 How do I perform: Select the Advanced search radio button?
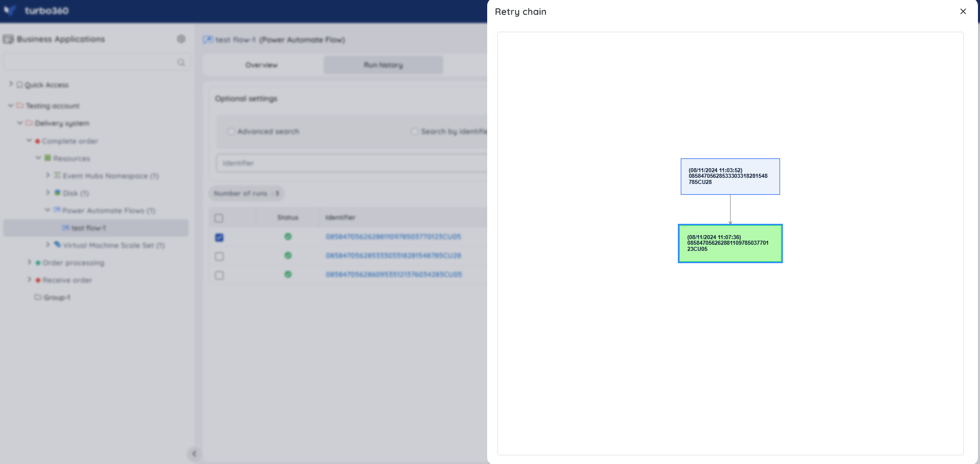tap(231, 131)
